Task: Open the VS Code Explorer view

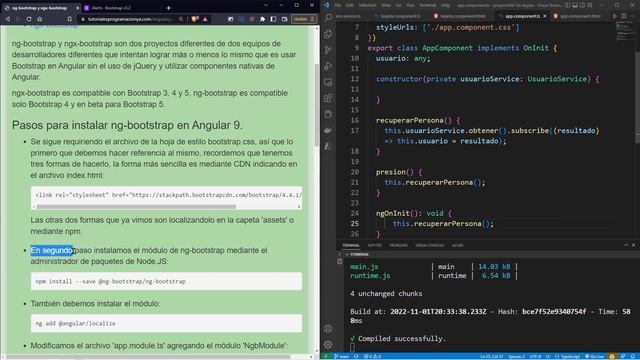Action: click(x=328, y=34)
